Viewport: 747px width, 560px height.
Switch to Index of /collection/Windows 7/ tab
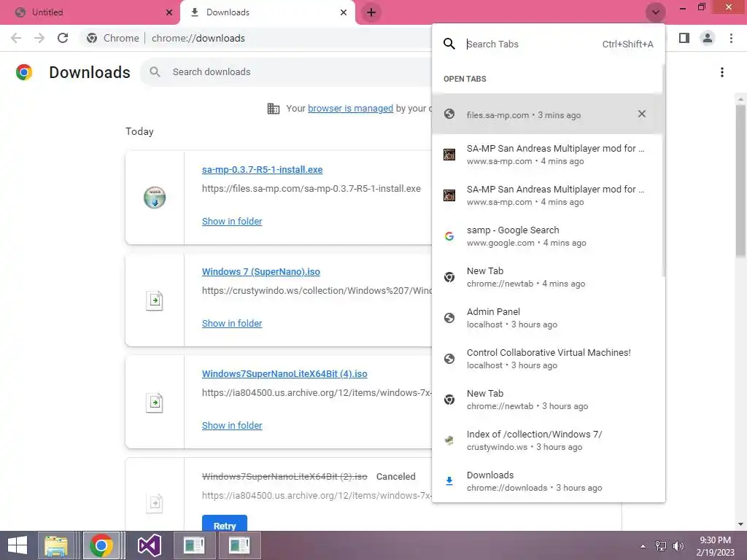pyautogui.click(x=547, y=440)
